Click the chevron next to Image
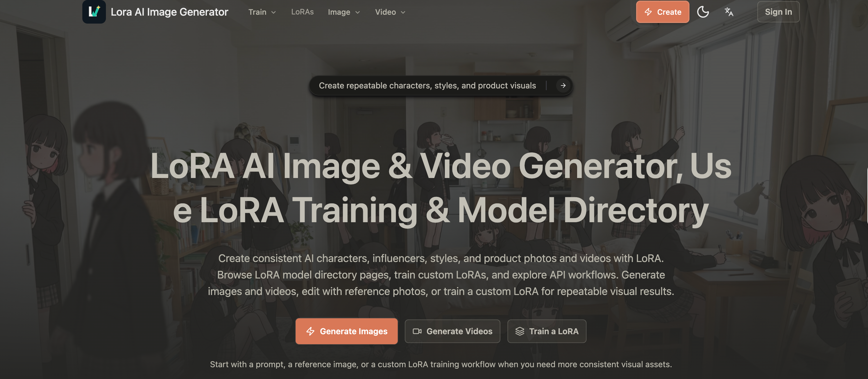 [358, 12]
